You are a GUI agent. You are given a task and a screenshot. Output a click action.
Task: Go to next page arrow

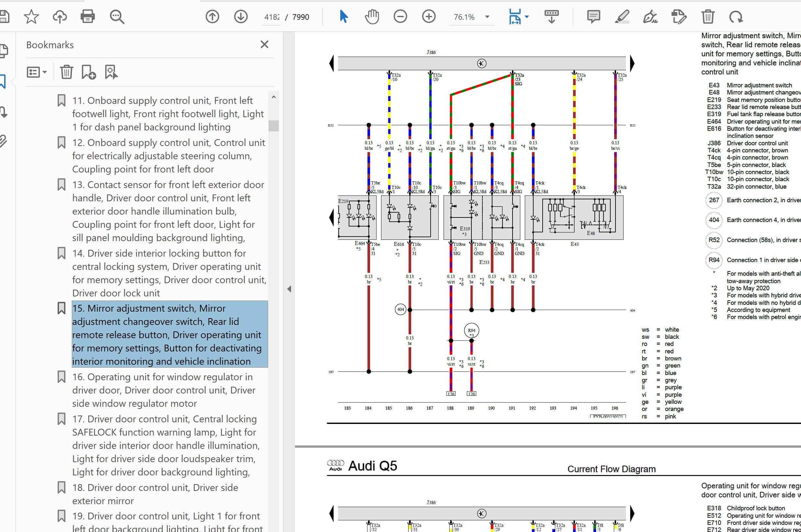(x=241, y=16)
